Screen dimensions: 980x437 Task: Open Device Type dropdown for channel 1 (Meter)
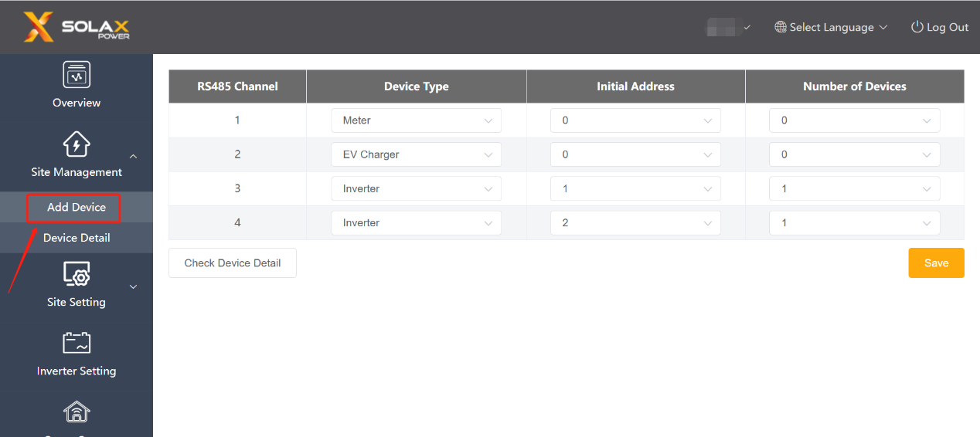tap(416, 120)
